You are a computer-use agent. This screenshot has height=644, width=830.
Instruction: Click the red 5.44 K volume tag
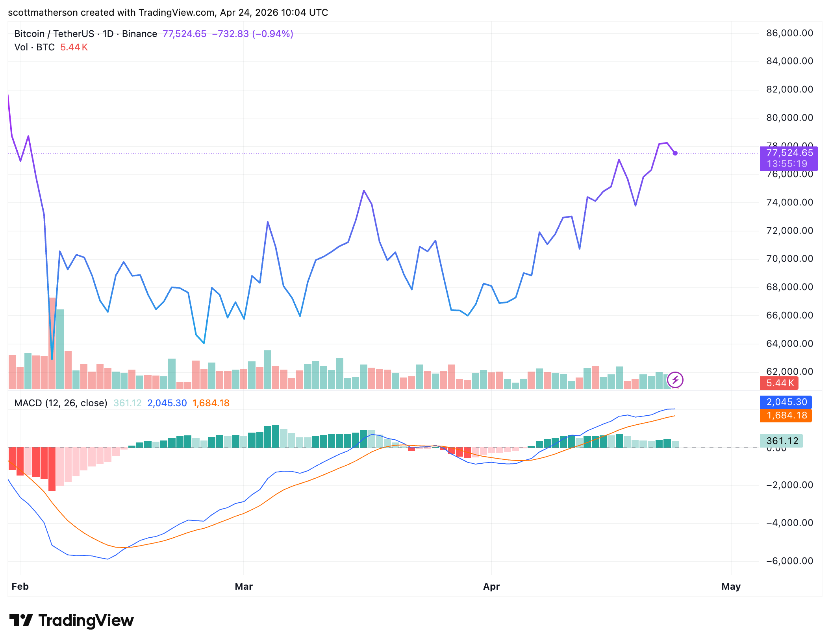click(779, 383)
